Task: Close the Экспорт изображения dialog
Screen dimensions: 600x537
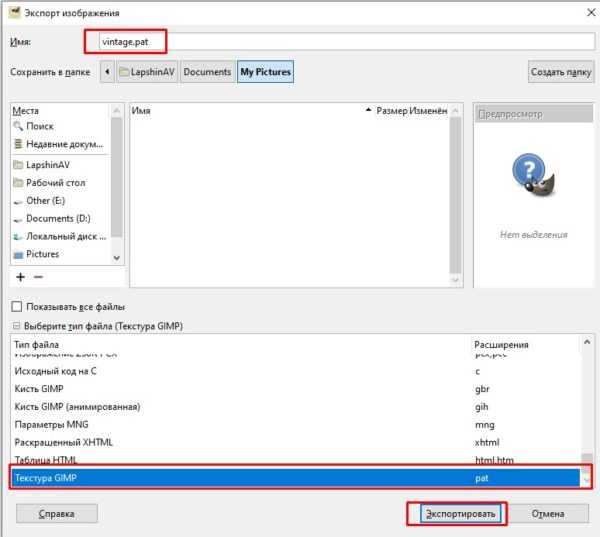Action: tap(591, 13)
